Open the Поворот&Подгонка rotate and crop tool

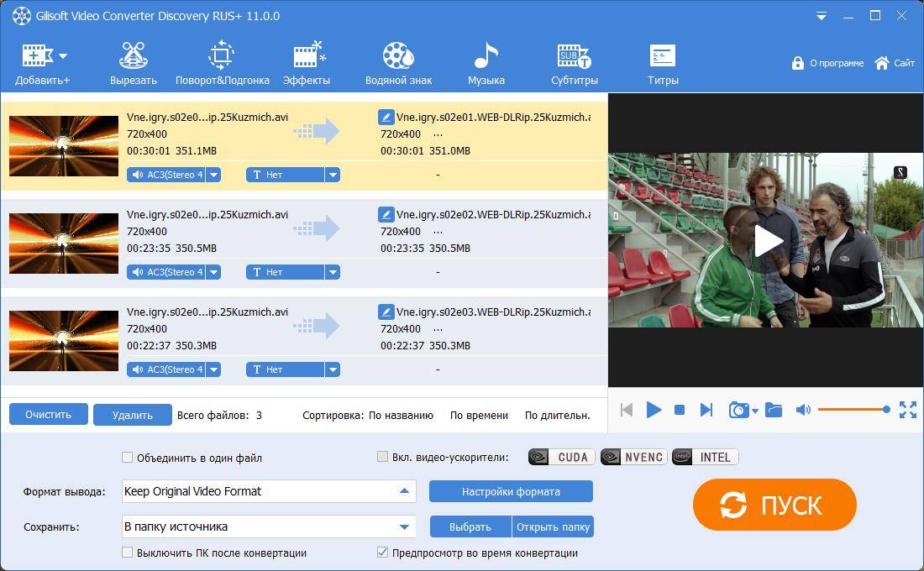(x=222, y=63)
